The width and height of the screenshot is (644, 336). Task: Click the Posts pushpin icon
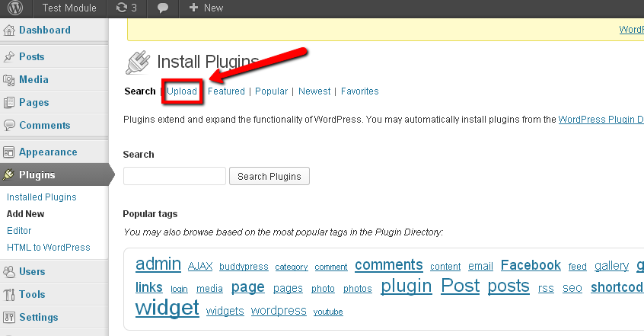click(x=8, y=56)
